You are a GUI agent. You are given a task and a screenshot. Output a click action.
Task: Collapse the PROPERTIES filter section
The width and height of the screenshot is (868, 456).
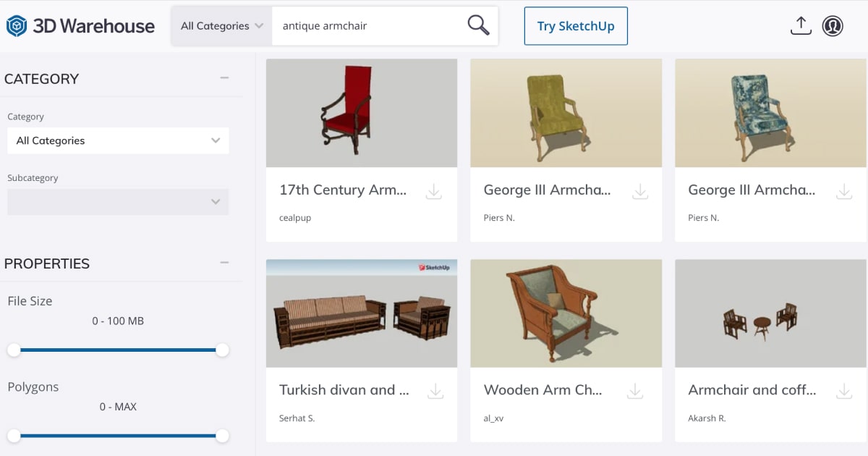pos(224,263)
